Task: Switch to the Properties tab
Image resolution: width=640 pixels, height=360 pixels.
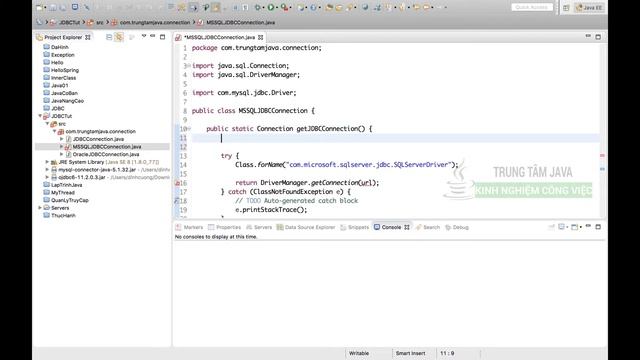Action: pyautogui.click(x=224, y=227)
